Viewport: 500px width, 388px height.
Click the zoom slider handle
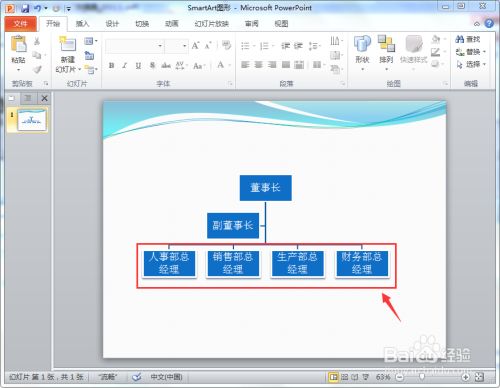click(x=422, y=377)
